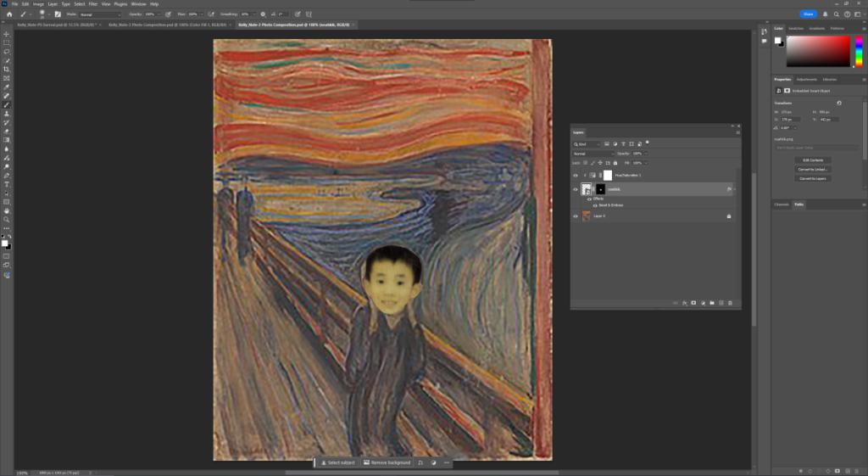Select the Type tool
Screen dimensions: 868x476
(7, 184)
